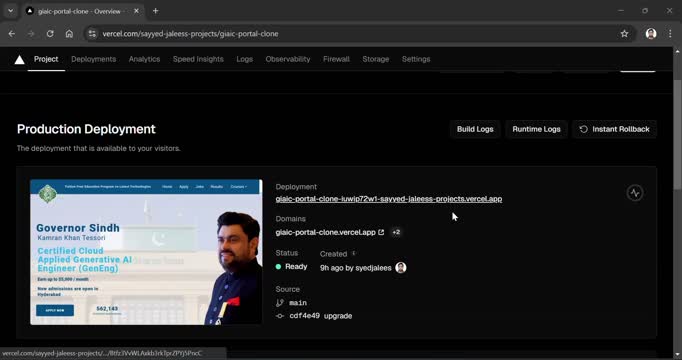Open a new browser tab
682x360 pixels.
(155, 11)
